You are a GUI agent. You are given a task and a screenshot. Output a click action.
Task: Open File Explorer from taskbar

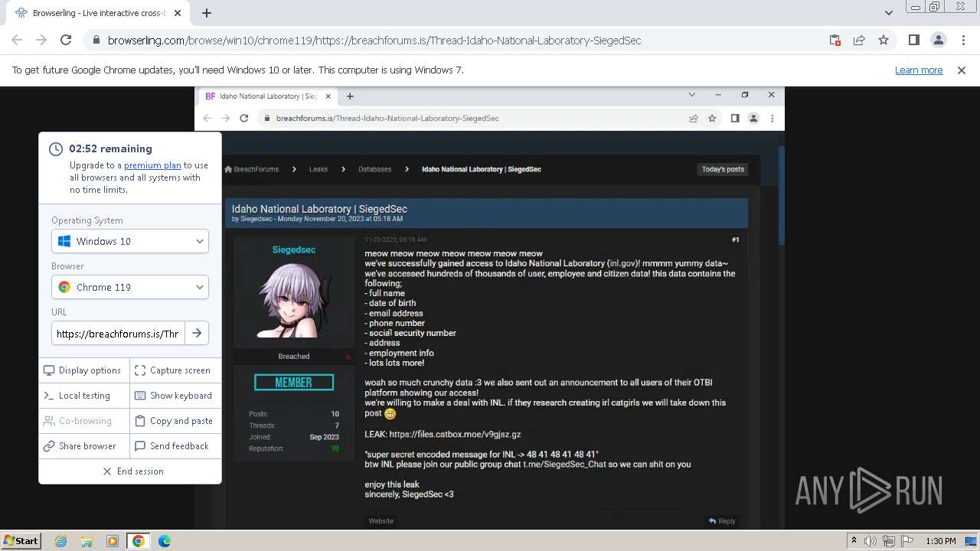(x=87, y=541)
